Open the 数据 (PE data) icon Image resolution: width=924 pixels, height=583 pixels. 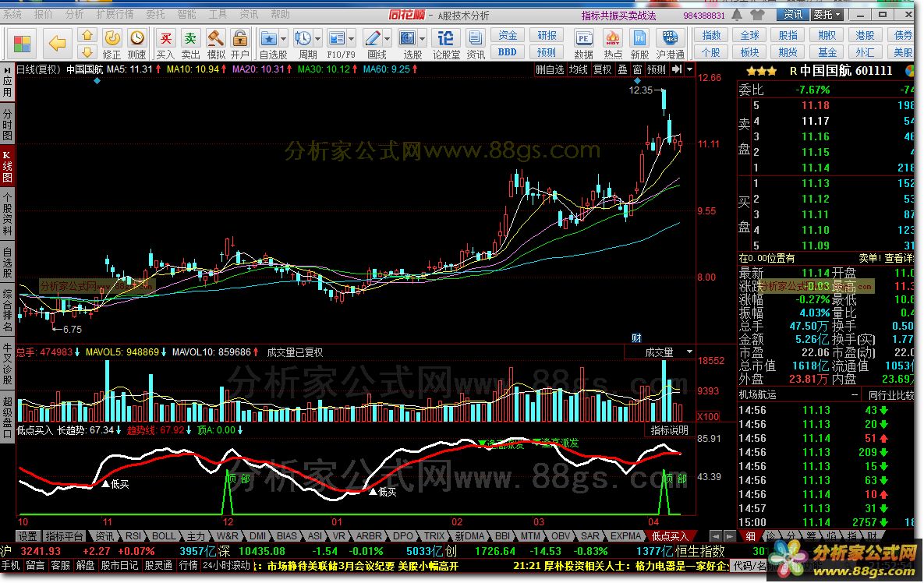click(x=583, y=44)
